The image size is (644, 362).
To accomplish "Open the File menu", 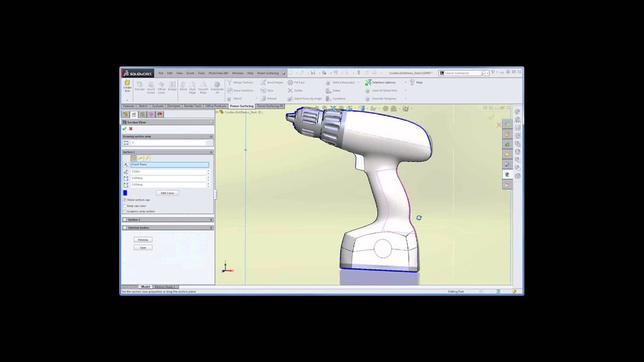I will pos(161,73).
